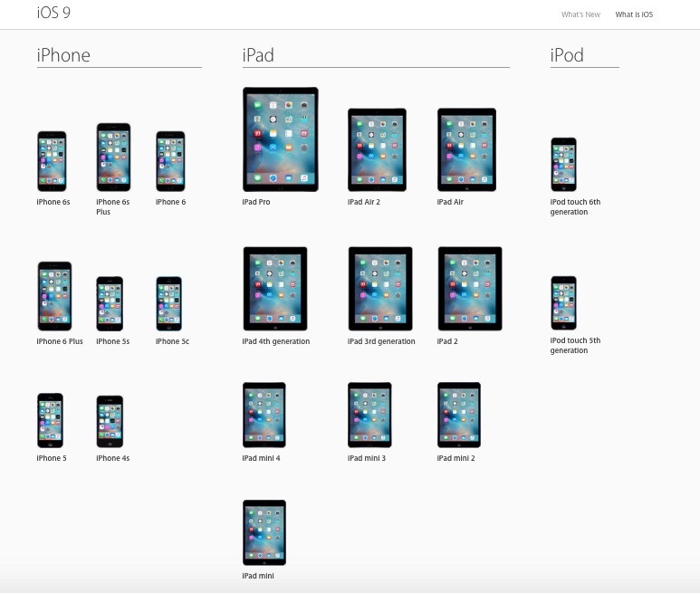Select the iPad 4th generation image
700x593 pixels.
tap(275, 289)
